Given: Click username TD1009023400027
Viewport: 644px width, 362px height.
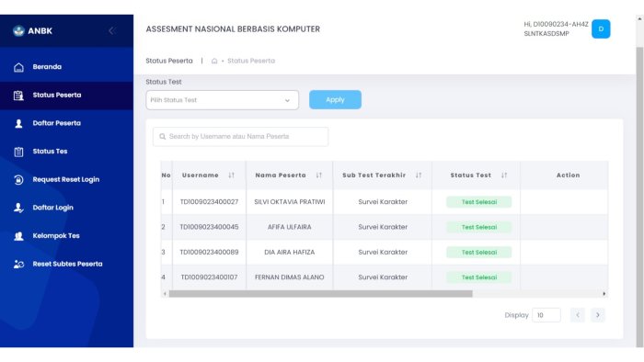Looking at the screenshot, I should coord(209,202).
